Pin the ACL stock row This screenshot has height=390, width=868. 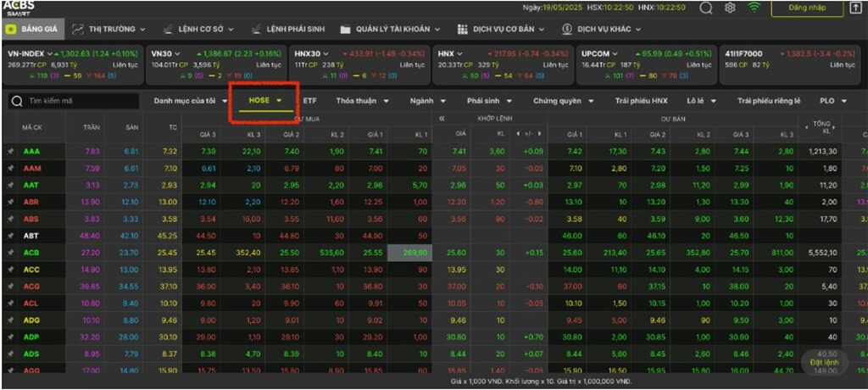9,303
